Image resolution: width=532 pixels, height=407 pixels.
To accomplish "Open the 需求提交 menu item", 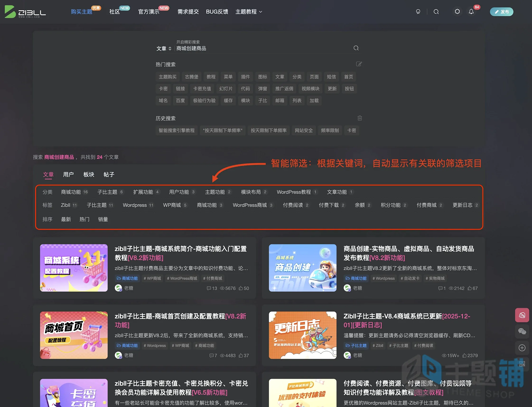I will (x=188, y=12).
